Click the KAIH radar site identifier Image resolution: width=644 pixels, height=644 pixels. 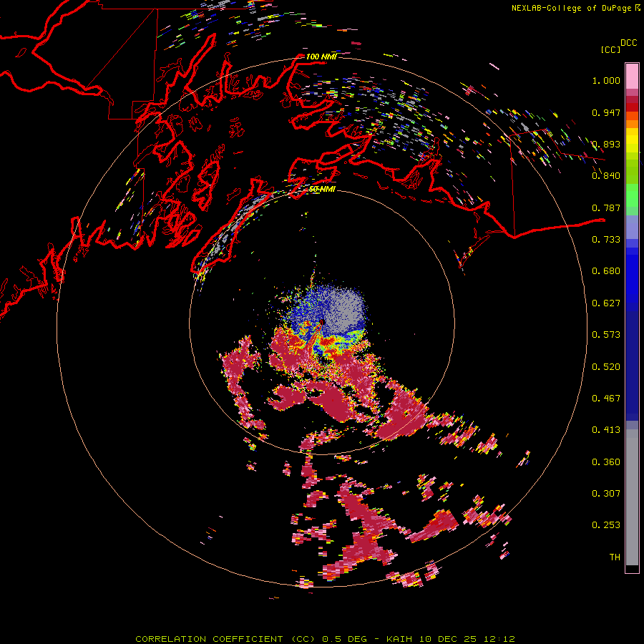click(399, 639)
